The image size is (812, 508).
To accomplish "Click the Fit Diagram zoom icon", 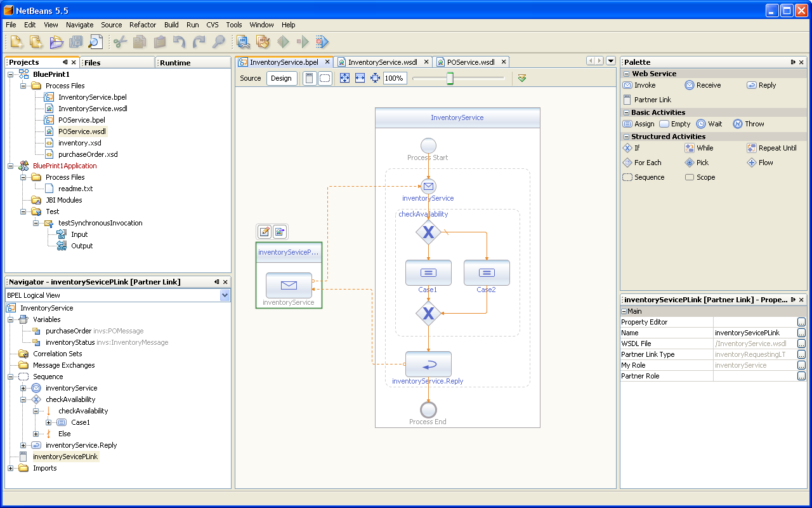I will [344, 78].
